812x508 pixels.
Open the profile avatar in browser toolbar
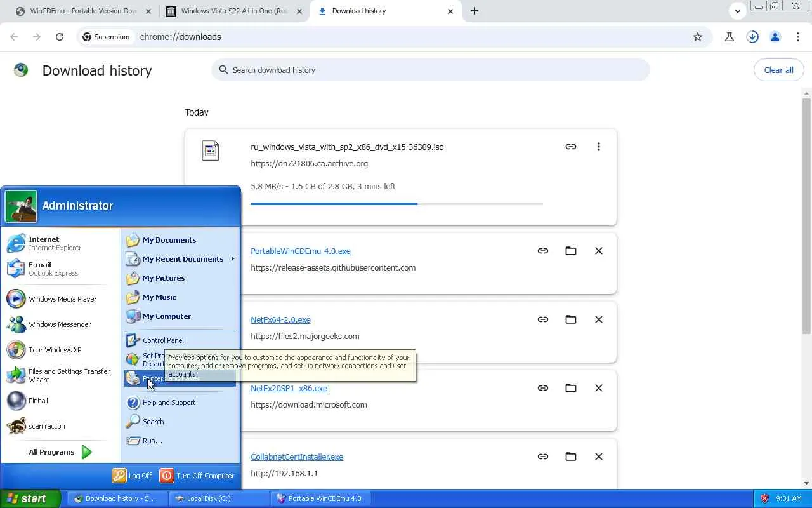[x=775, y=37]
